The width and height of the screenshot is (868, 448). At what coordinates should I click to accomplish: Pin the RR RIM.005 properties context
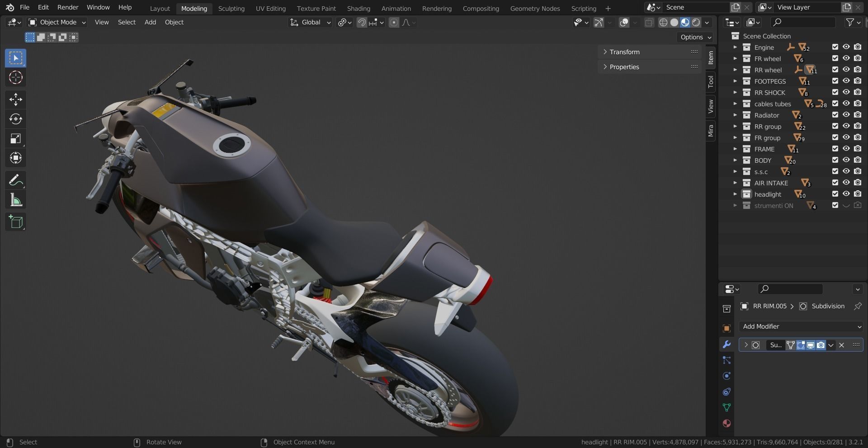(x=857, y=306)
